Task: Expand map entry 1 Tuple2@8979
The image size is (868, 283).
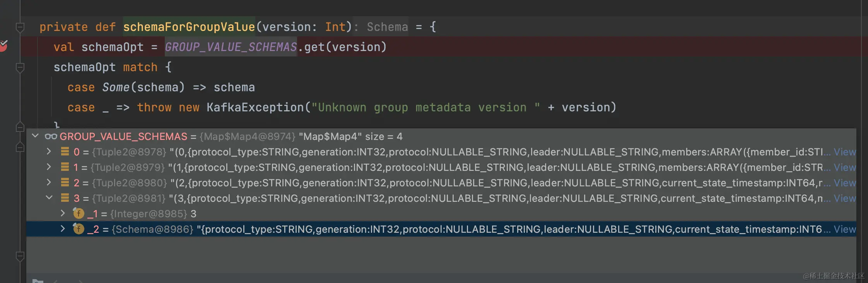Action: point(49,167)
